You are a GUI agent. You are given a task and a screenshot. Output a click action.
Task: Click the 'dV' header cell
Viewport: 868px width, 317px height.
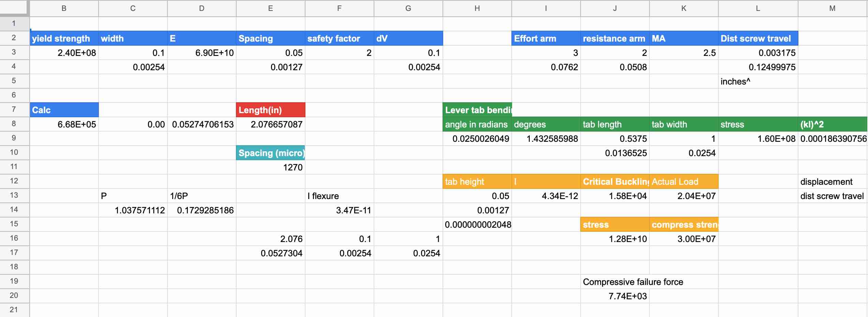click(x=408, y=38)
